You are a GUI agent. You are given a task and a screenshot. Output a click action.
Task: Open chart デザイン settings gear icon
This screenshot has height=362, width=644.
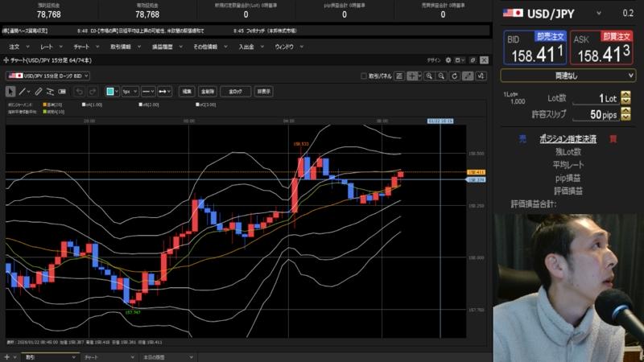[x=448, y=60]
